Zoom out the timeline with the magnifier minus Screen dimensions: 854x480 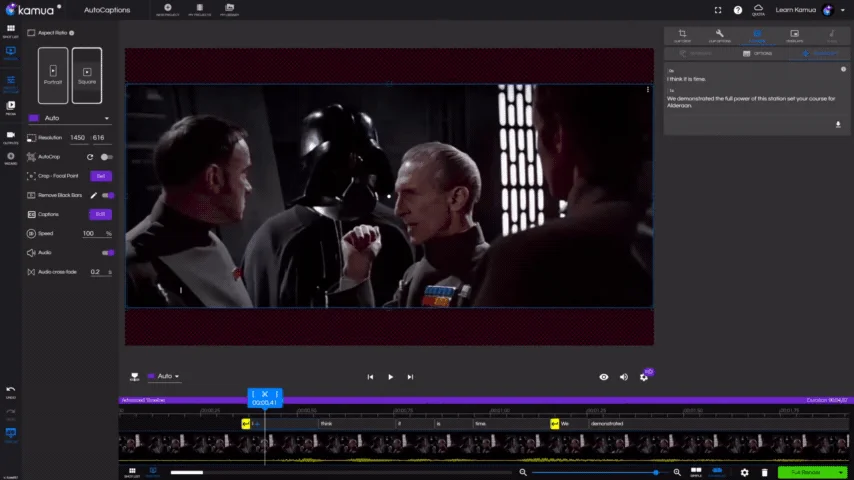pos(523,472)
